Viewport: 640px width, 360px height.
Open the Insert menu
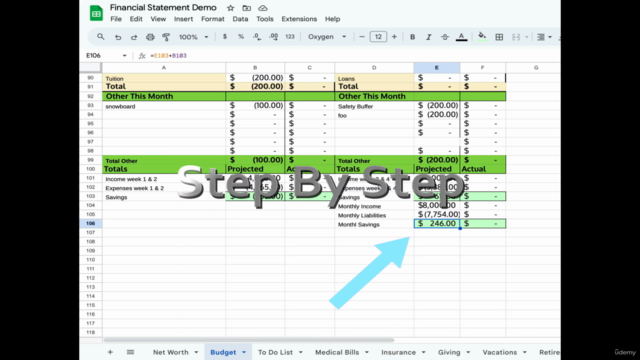point(183,19)
